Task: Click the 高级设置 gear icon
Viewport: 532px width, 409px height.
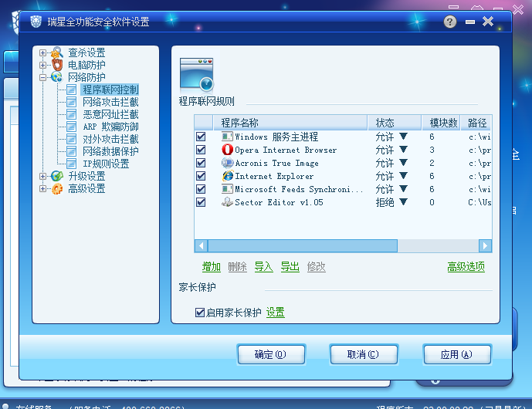Action: (57, 188)
